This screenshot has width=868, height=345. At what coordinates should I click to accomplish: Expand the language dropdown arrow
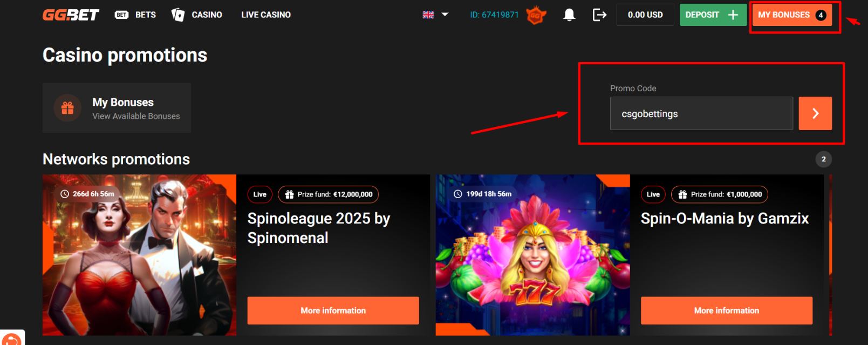445,15
